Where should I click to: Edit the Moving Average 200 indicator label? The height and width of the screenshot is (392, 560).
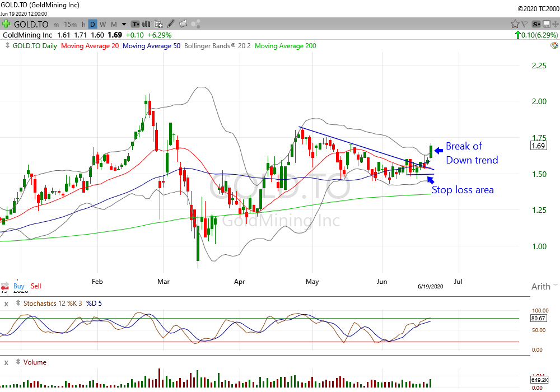(x=286, y=46)
